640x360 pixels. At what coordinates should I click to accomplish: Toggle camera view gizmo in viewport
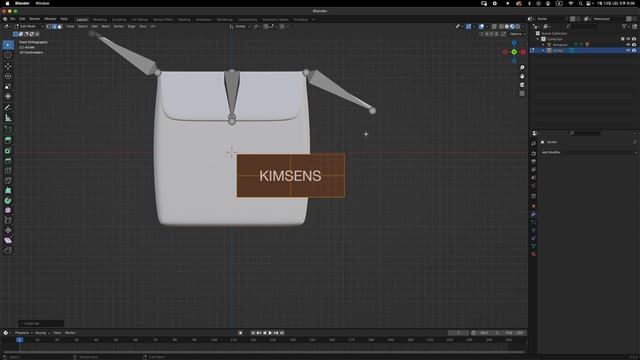tap(522, 85)
